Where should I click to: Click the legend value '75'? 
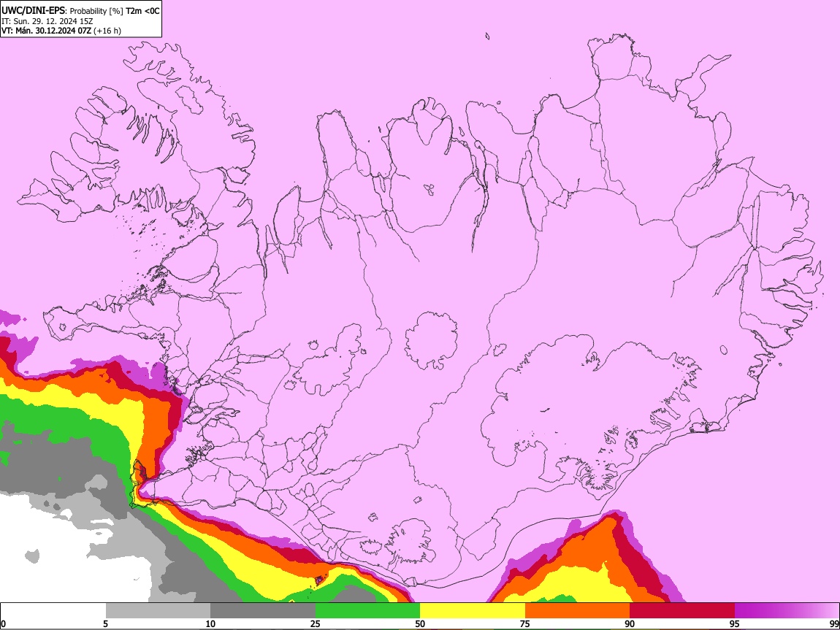[x=525, y=624]
